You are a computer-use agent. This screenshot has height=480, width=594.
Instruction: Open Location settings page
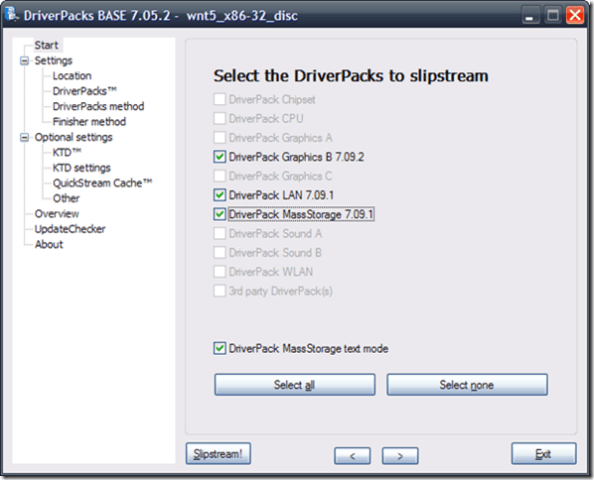tap(72, 76)
